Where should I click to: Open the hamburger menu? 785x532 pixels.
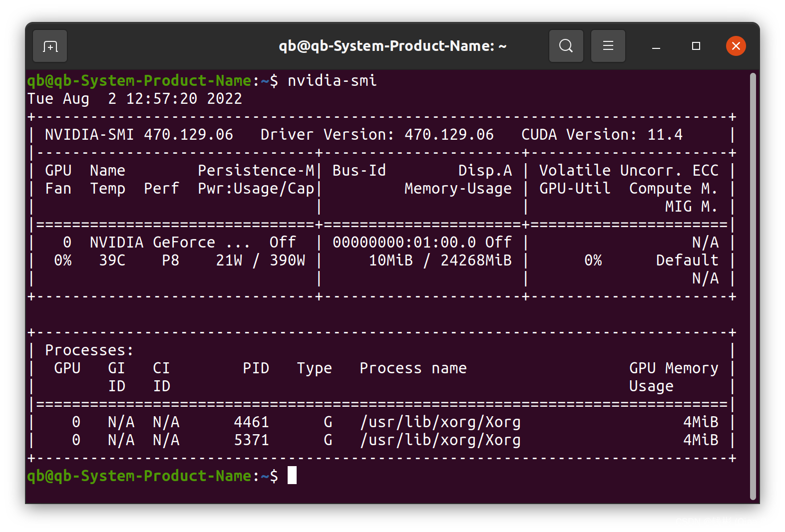(x=608, y=46)
